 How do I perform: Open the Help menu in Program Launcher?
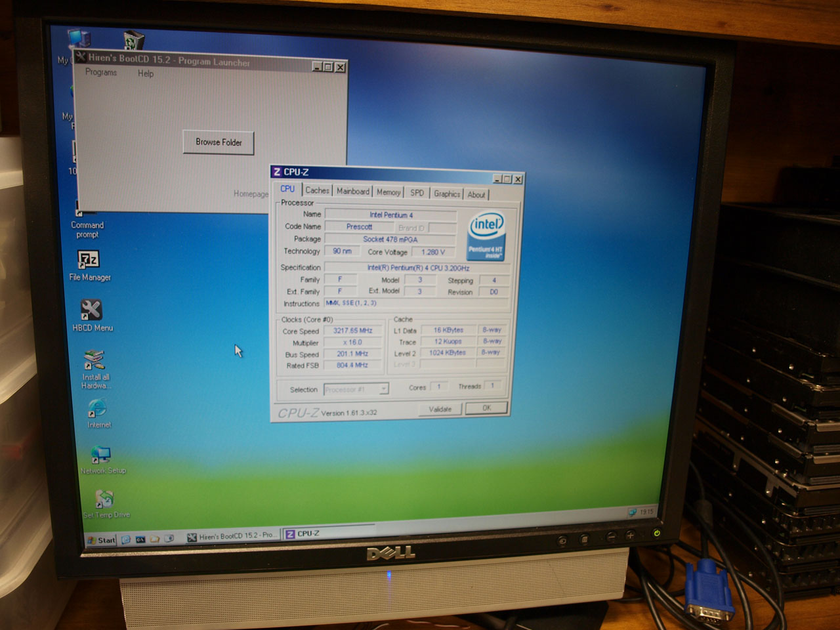click(146, 73)
